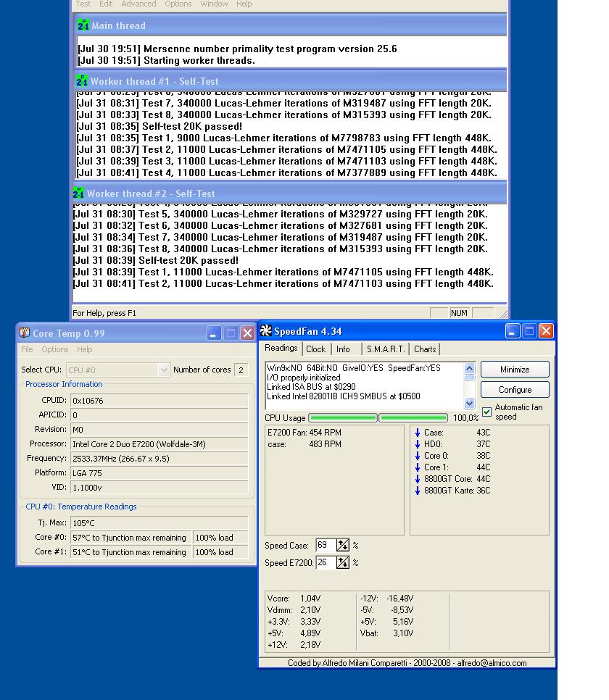Open the Edit menu in Prime95
609x700 pixels.
coord(106,4)
